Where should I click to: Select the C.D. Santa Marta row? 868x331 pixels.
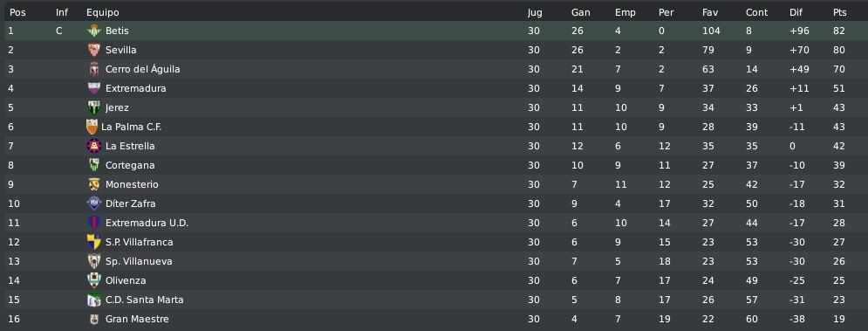[x=434, y=300]
